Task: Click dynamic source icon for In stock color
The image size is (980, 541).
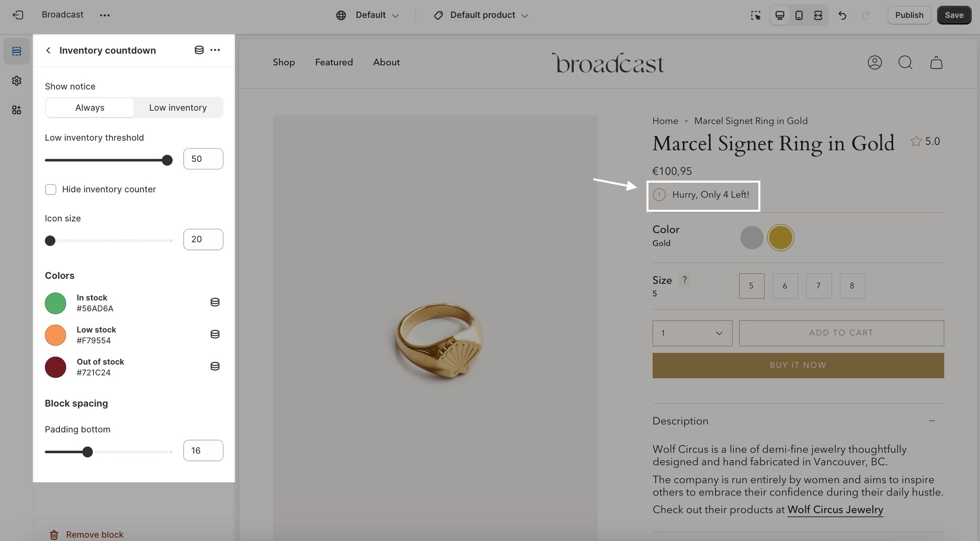Action: (x=215, y=302)
